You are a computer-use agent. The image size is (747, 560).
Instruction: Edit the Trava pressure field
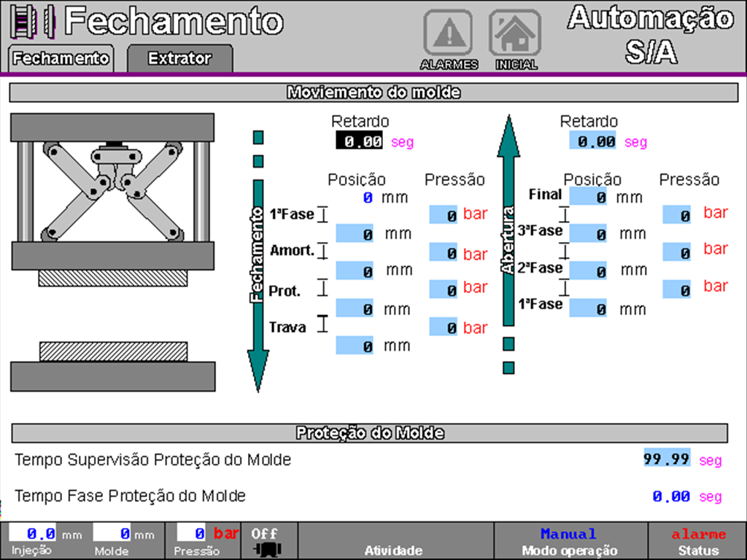pos(444,328)
